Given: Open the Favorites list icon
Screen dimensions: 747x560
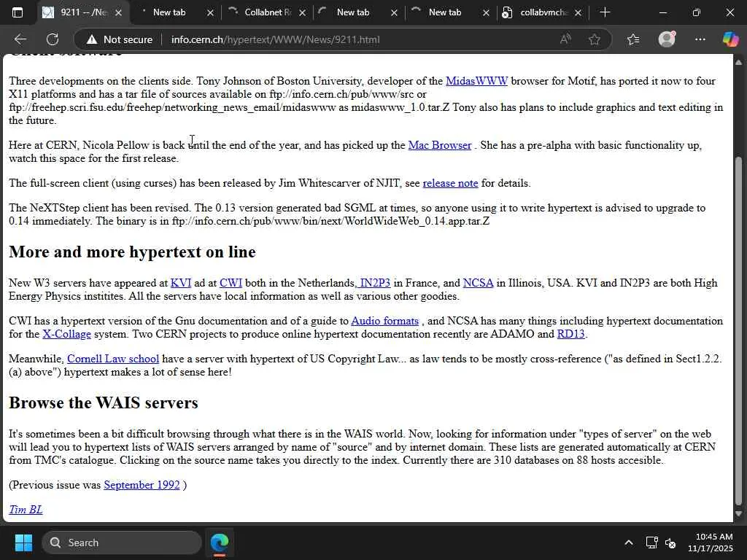Looking at the screenshot, I should (633, 39).
